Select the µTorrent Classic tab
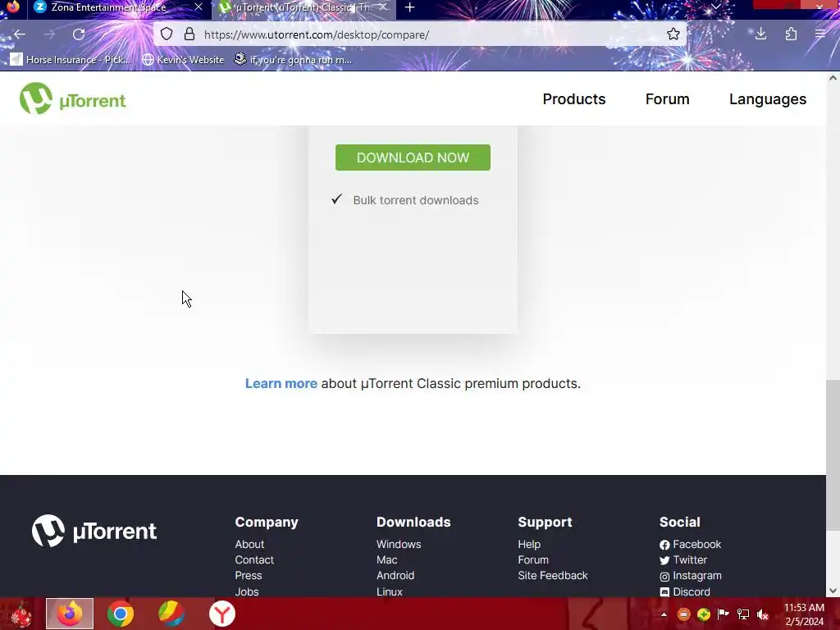 [x=300, y=7]
